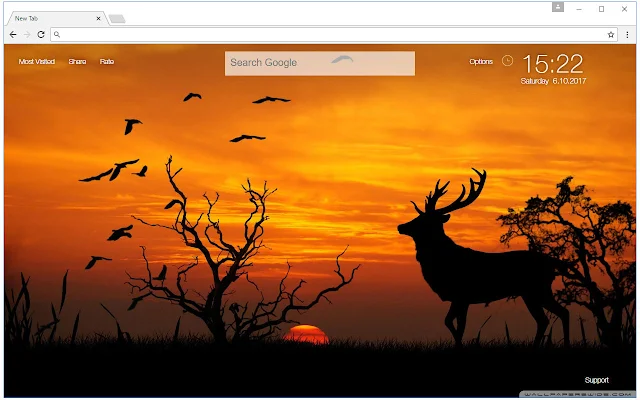Image resolution: width=640 pixels, height=400 pixels.
Task: Click the Support link
Action: tap(596, 380)
